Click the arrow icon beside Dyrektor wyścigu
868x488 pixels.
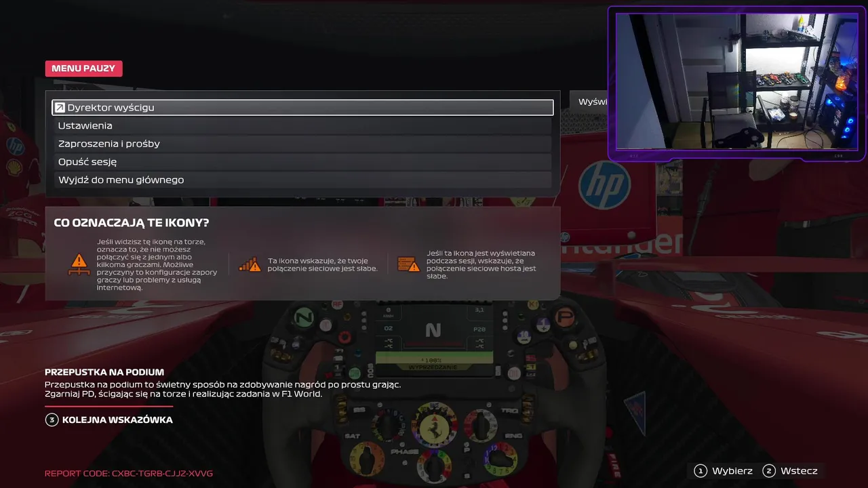coord(60,108)
